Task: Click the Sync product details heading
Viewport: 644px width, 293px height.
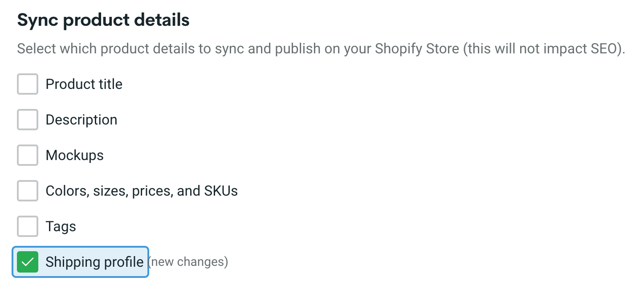Action: point(103,20)
